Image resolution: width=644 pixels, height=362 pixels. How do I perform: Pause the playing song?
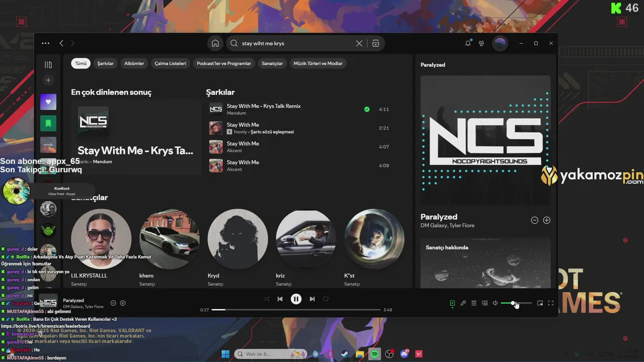click(x=296, y=299)
